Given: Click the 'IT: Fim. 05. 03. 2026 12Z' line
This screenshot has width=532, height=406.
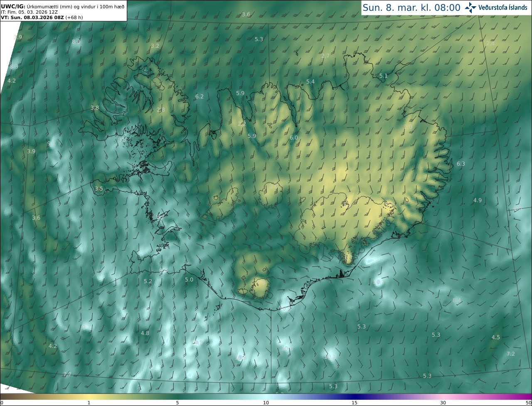Looking at the screenshot, I should (30, 12).
